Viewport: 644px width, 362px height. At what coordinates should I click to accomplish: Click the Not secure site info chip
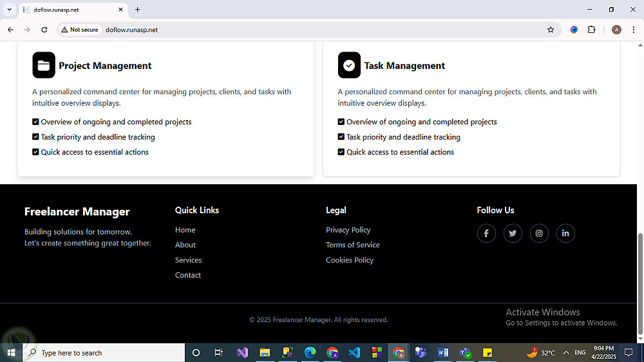[80, 30]
